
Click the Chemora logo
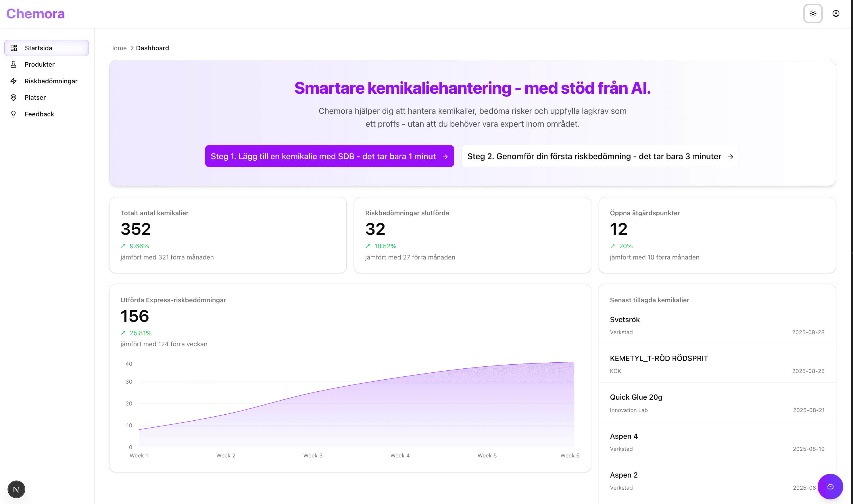35,14
